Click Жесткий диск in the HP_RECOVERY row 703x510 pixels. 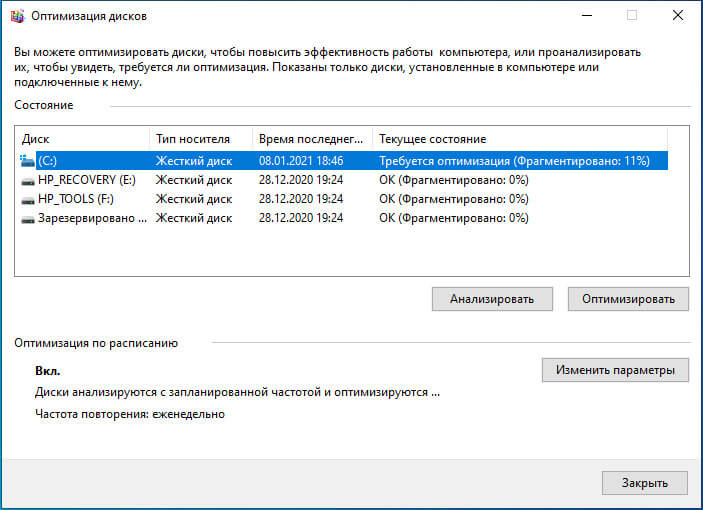click(x=194, y=180)
